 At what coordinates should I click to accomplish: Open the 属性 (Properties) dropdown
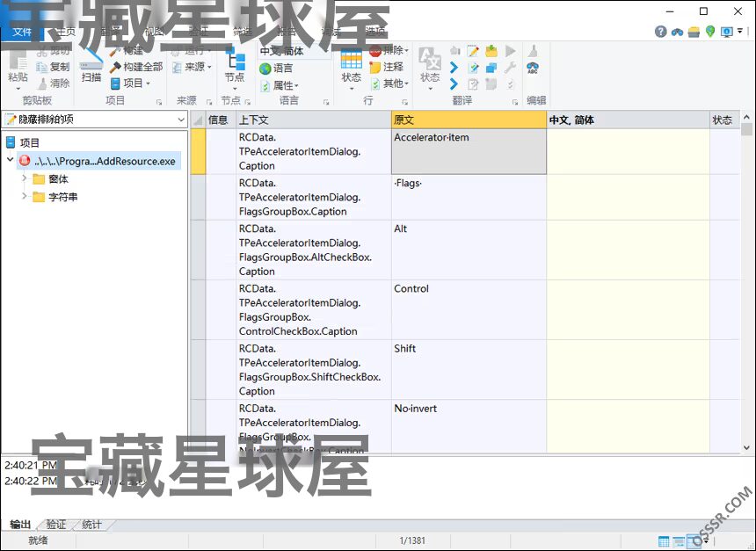coord(280,86)
